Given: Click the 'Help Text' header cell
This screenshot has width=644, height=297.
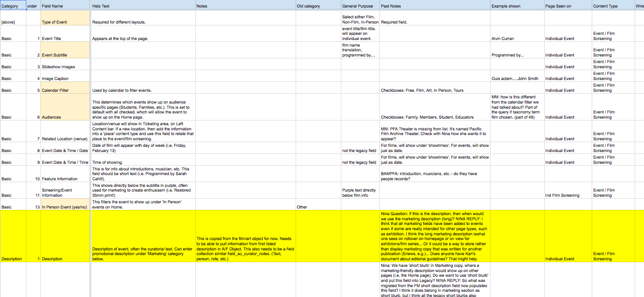Looking at the screenshot, I should 143,6.
